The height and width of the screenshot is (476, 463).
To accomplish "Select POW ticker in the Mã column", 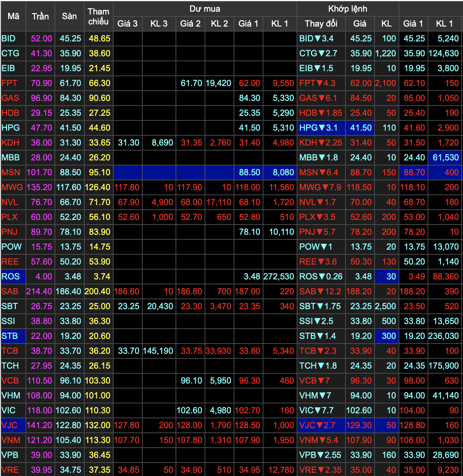I will coord(13,247).
